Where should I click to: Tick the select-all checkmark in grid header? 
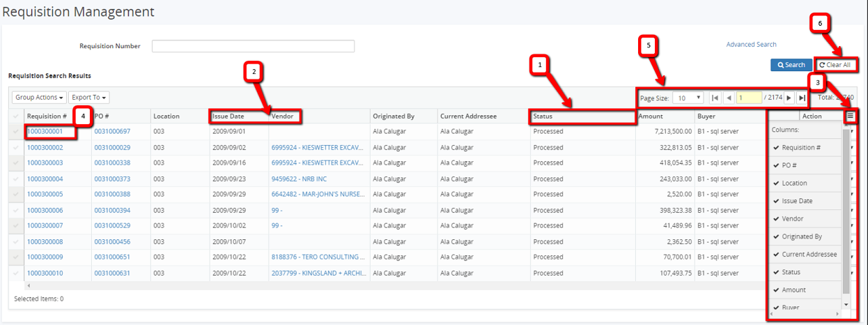(17, 116)
